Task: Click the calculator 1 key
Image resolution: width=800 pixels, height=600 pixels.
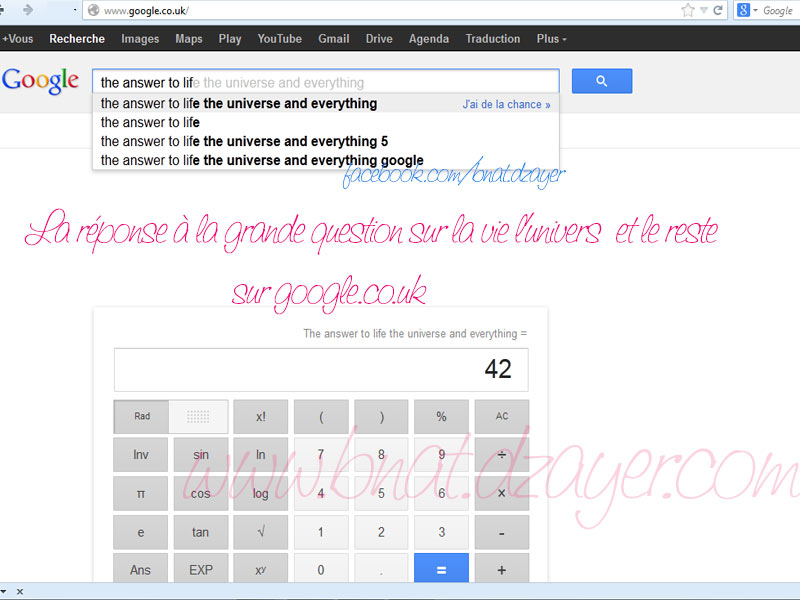Action: coord(321,532)
